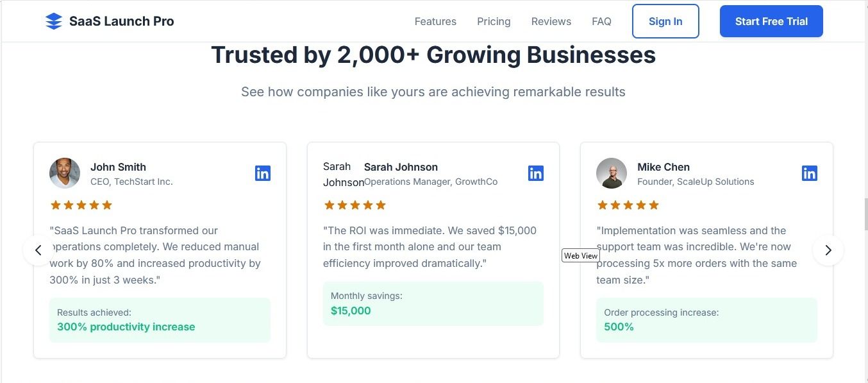Click the SaaS Launch Pro logo icon
Viewport: 868px width, 383px height.
(x=54, y=21)
